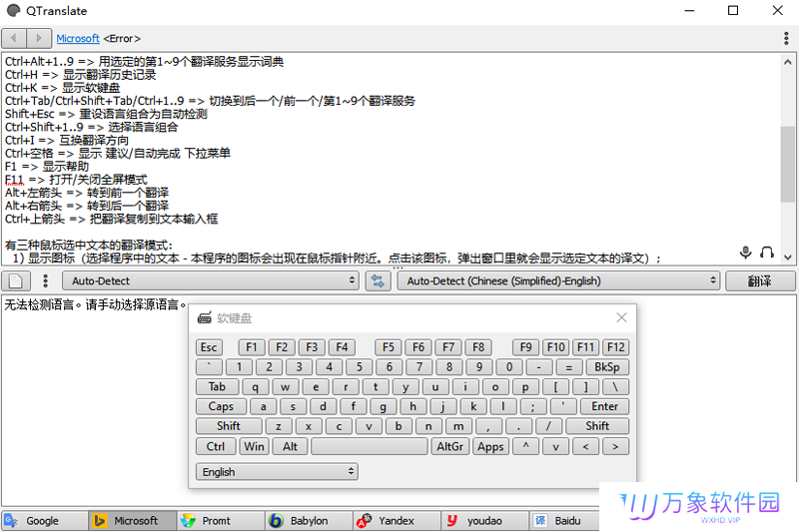Viewport: 799px width, 532px height.
Task: Toggle the Caps key on soft keyboard
Action: (221, 406)
